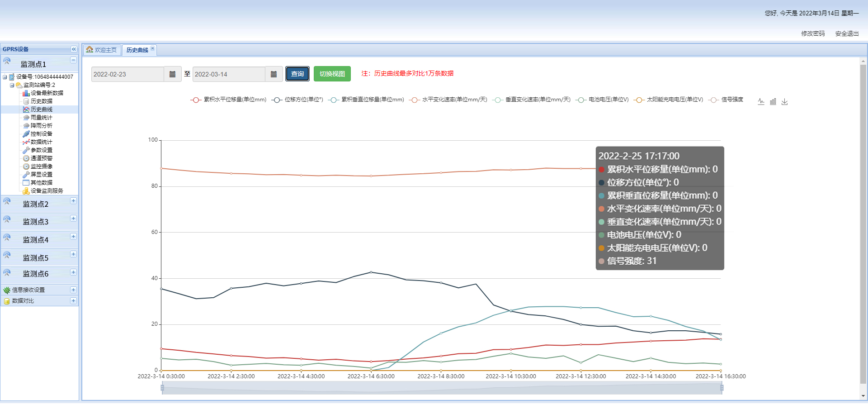Expand the 监测点2 panel
Viewport: 868px width, 414px height.
pos(73,201)
